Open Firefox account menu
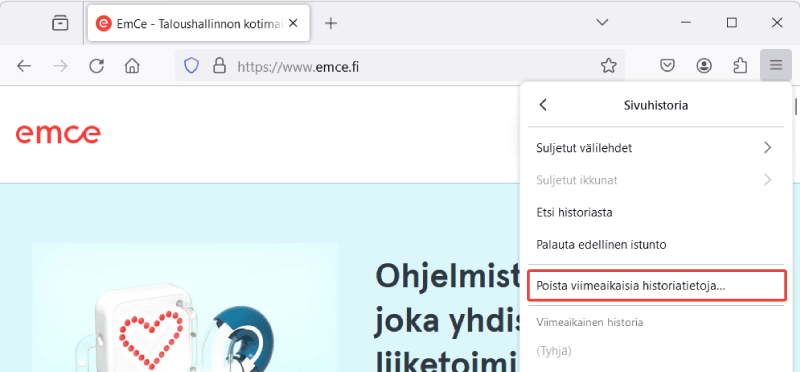This screenshot has height=372, width=800. tap(704, 65)
